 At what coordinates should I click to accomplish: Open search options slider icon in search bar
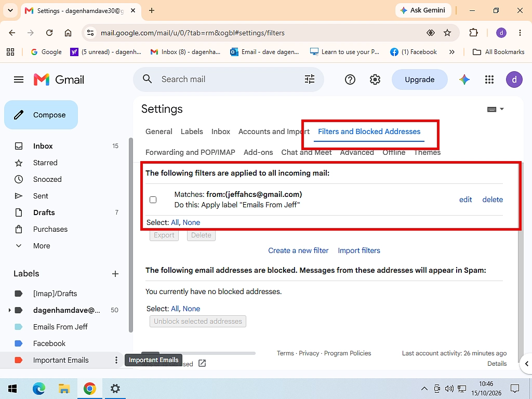point(310,79)
